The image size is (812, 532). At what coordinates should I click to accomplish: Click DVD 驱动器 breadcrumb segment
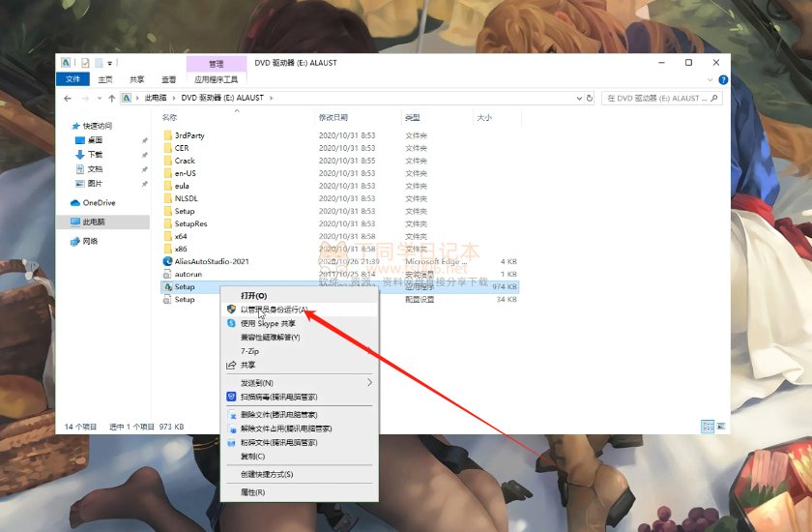pyautogui.click(x=222, y=98)
